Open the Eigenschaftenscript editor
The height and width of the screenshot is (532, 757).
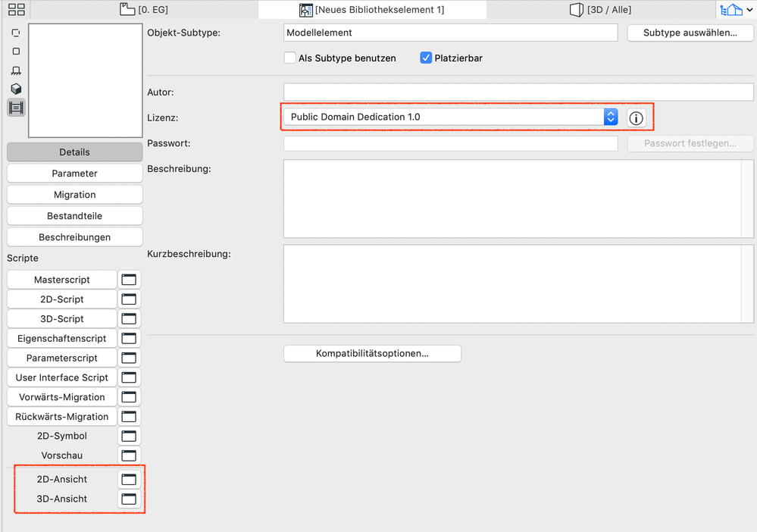[x=62, y=339]
